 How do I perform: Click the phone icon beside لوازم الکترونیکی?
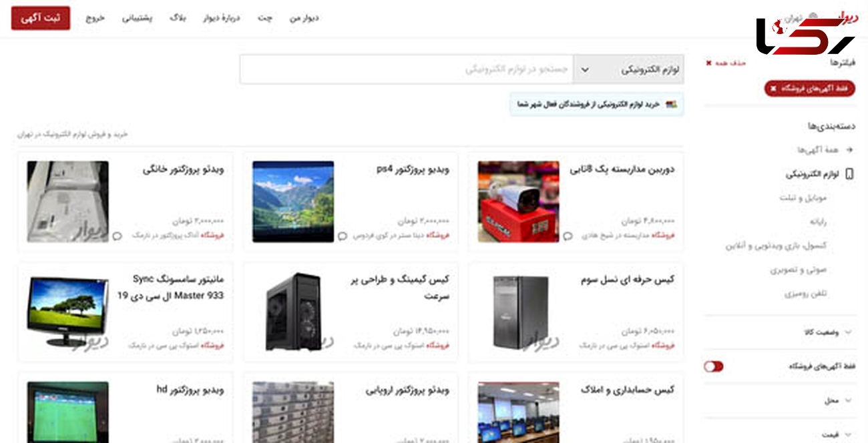coord(849,174)
